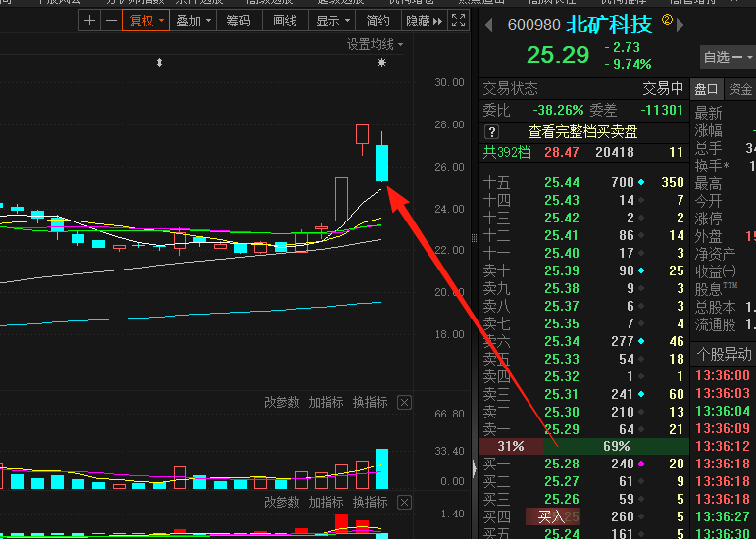The image size is (756, 539).
Task: Click the sun marker above the chart
Action: (381, 63)
